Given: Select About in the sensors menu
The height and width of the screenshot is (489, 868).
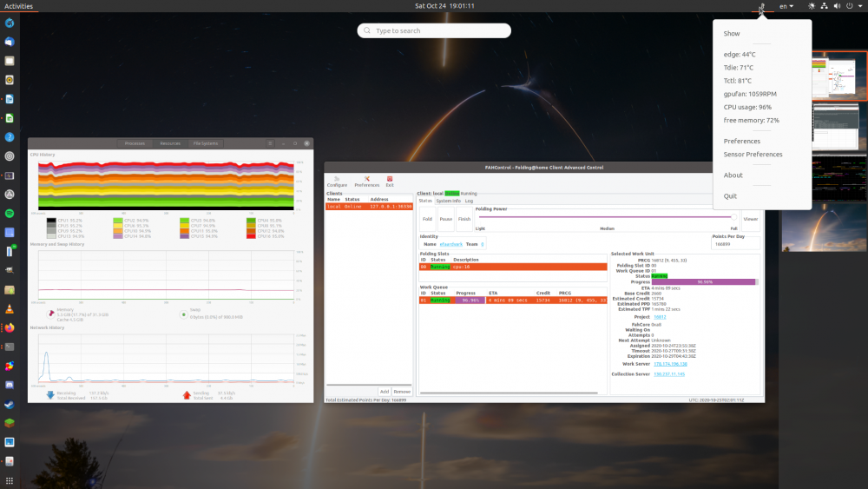Looking at the screenshot, I should click(x=733, y=175).
